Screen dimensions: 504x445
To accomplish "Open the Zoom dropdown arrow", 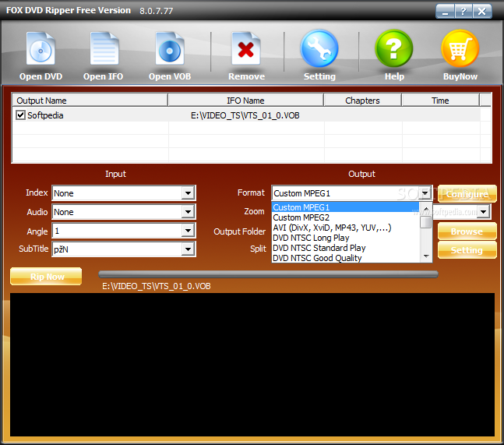I will pos(483,212).
